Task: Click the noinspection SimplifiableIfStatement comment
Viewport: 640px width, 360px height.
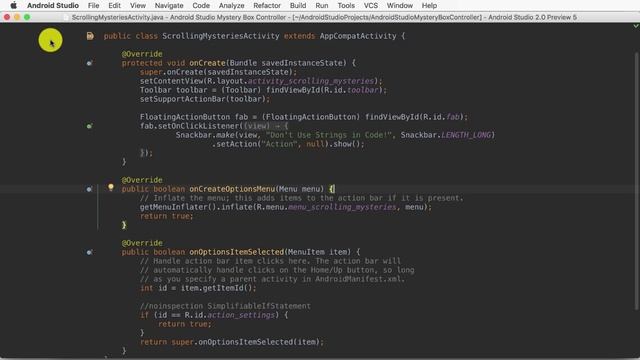Action: [x=225, y=306]
